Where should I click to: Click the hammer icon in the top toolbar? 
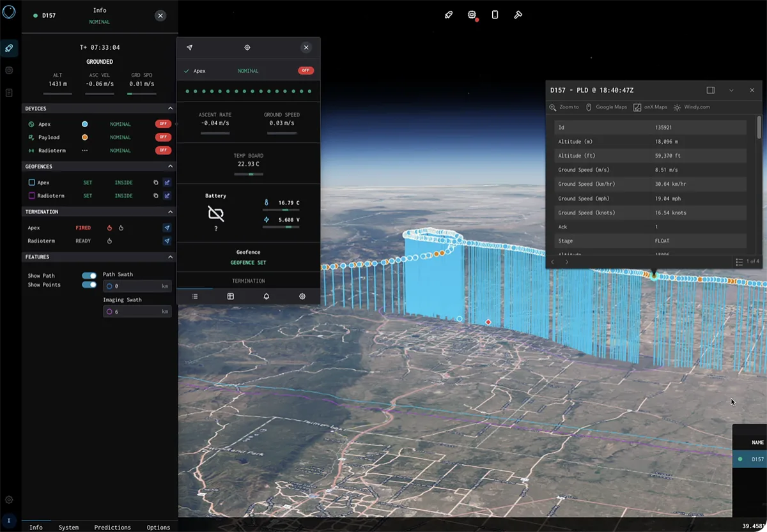pos(518,14)
